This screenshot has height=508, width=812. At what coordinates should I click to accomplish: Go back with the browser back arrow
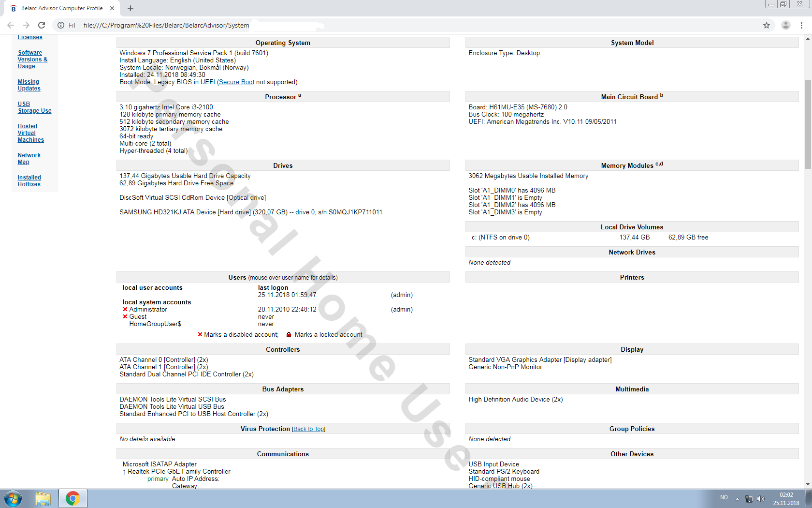pyautogui.click(x=11, y=25)
